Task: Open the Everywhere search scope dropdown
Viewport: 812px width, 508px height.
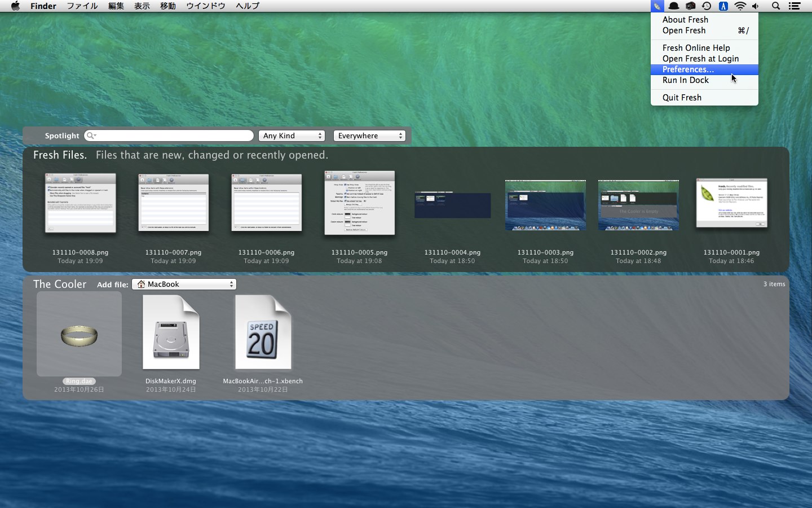Action: point(369,136)
